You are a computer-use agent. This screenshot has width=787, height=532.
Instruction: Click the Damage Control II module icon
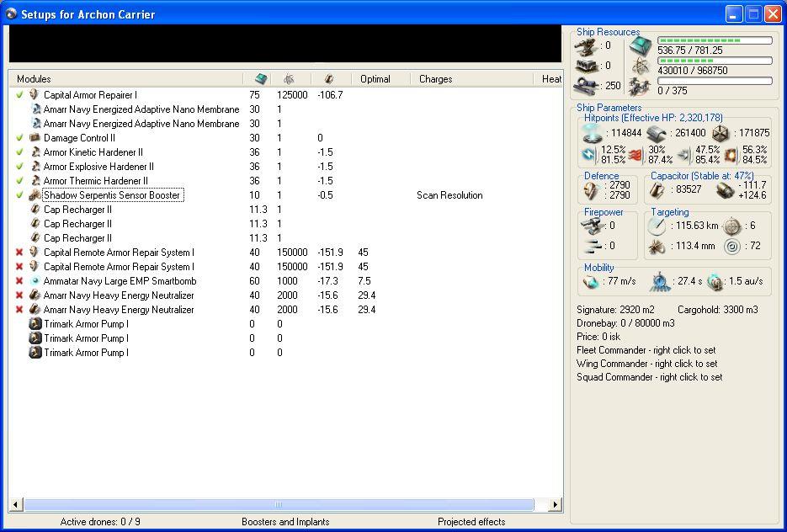click(x=35, y=138)
